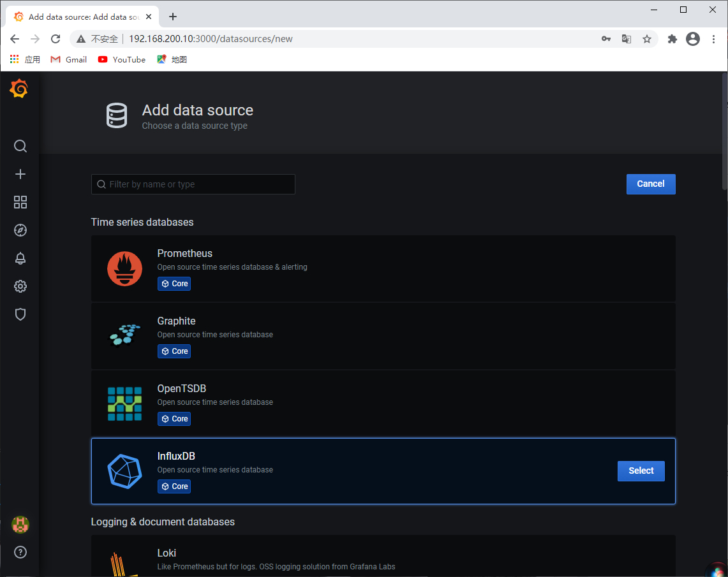This screenshot has width=728, height=577.
Task: Click Select button on InfluxDB row
Action: point(641,471)
